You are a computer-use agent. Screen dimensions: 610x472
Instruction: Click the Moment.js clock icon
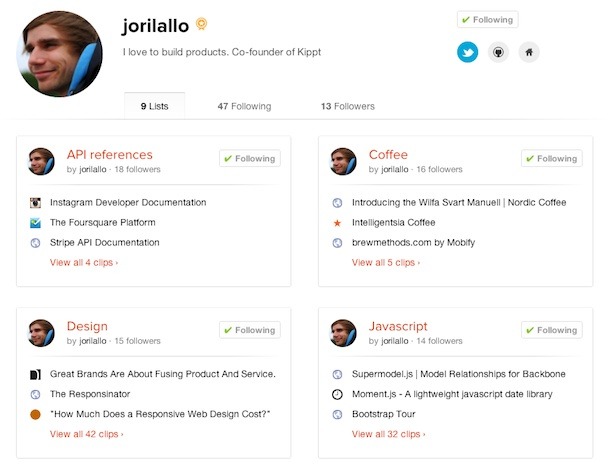337,393
